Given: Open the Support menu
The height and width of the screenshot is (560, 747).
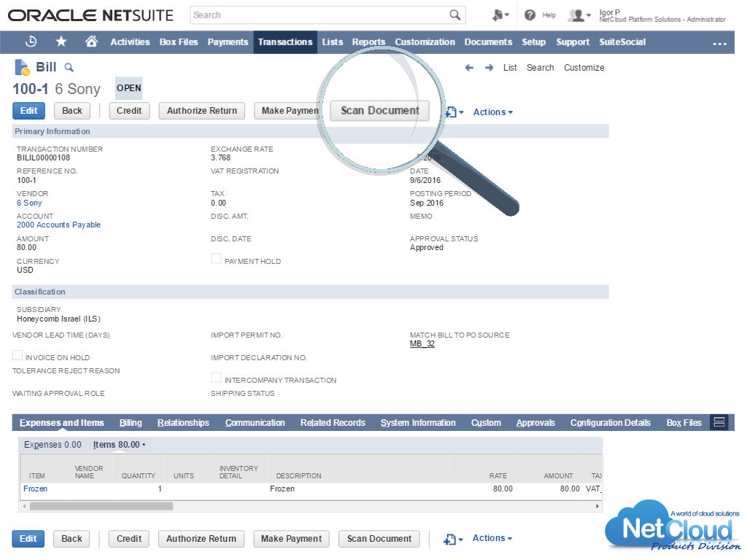Looking at the screenshot, I should (x=573, y=42).
